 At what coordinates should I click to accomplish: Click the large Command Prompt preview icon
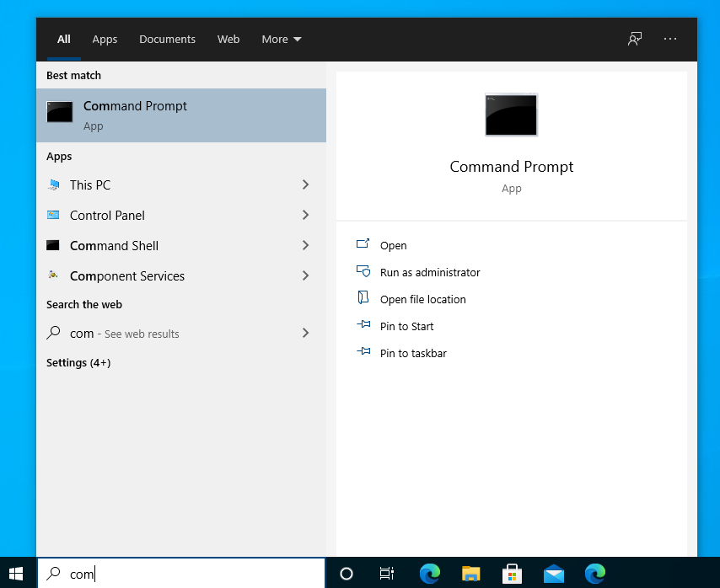(x=511, y=115)
